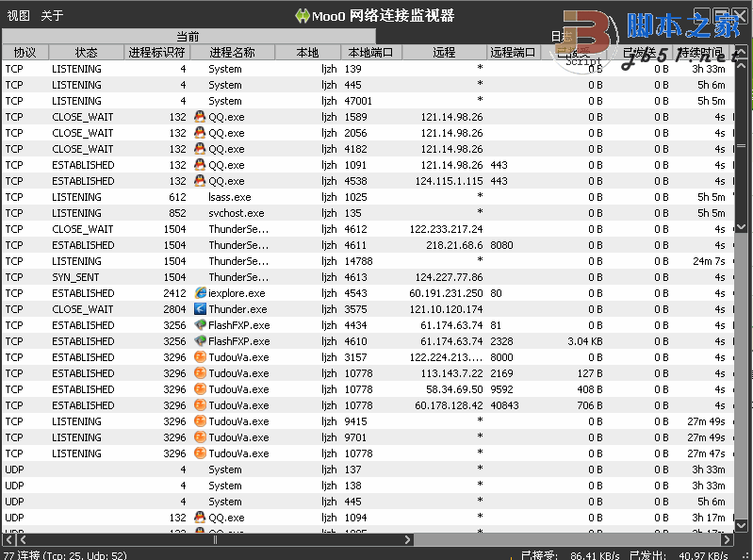Select lsass.exe process name
The image size is (753, 560).
[x=230, y=197]
